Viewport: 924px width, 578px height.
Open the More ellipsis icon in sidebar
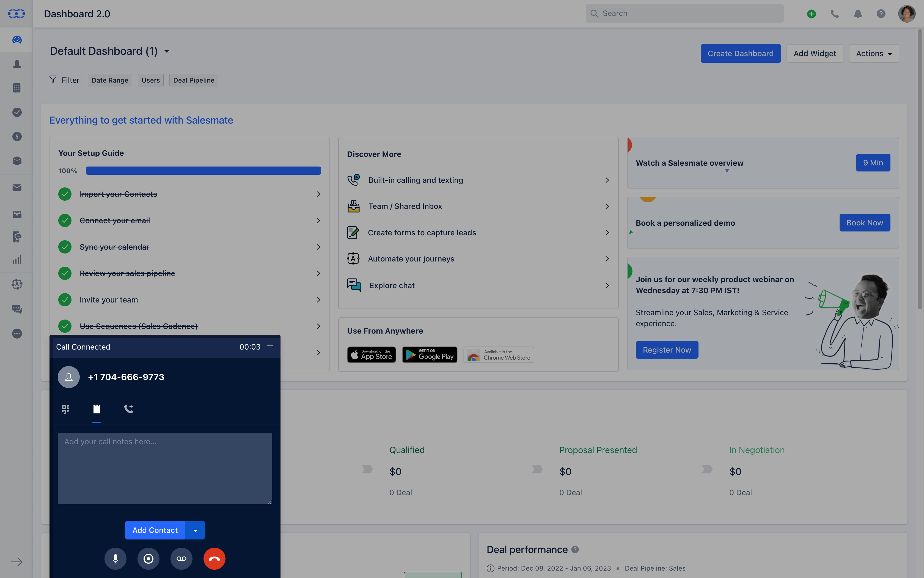[17, 334]
